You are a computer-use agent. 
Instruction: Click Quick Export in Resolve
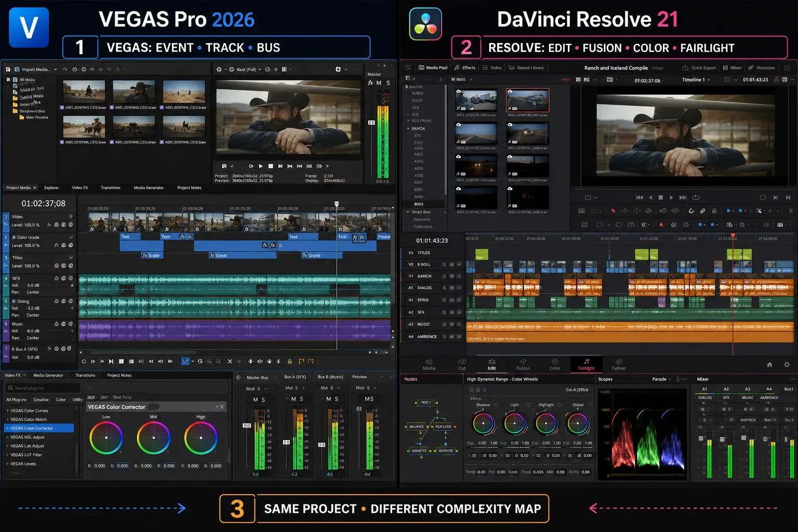(x=699, y=68)
